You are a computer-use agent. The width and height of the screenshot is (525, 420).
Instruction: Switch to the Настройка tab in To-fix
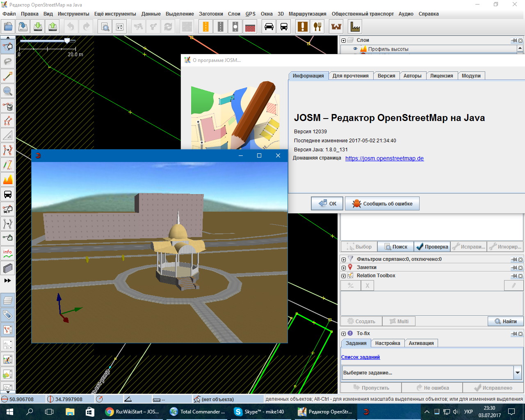pos(387,343)
